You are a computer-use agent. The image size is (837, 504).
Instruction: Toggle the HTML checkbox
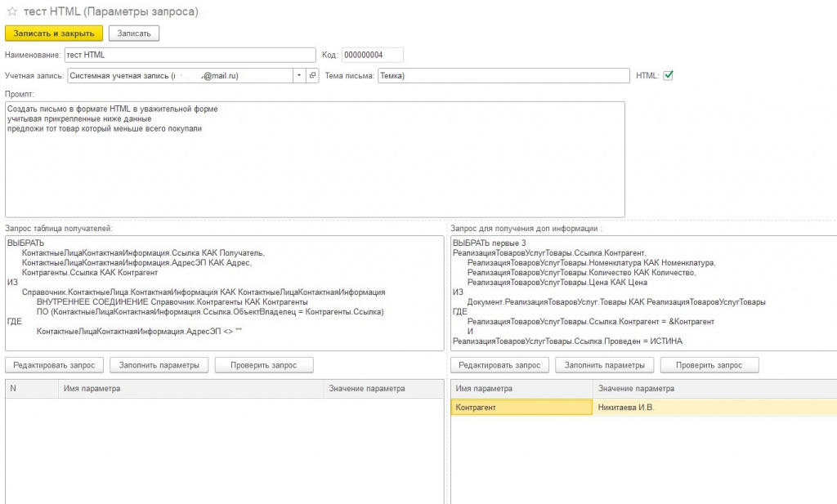668,75
